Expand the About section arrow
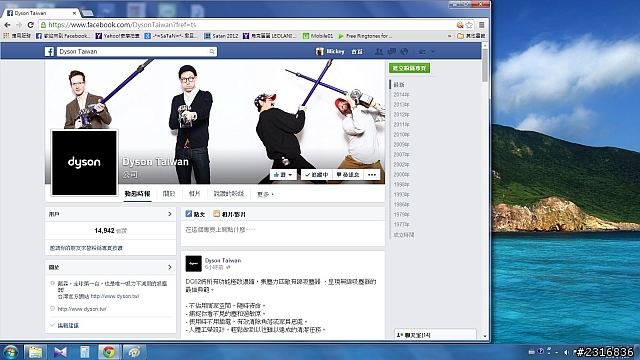640x360 pixels. click(170, 267)
